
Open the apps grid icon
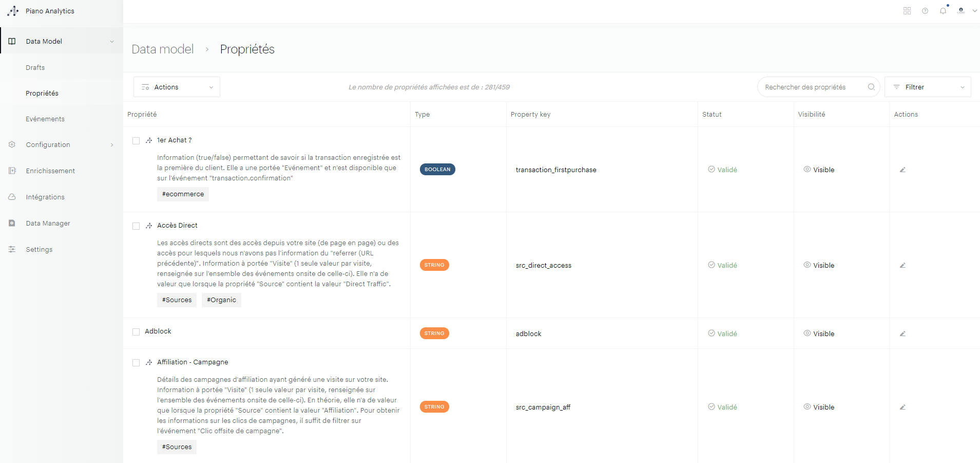pyautogui.click(x=907, y=11)
